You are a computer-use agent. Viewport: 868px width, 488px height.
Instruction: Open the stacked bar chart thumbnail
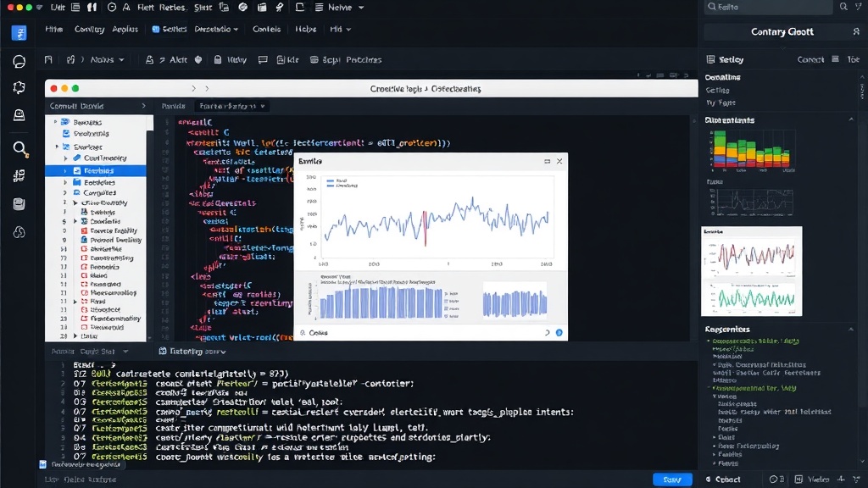coord(752,150)
